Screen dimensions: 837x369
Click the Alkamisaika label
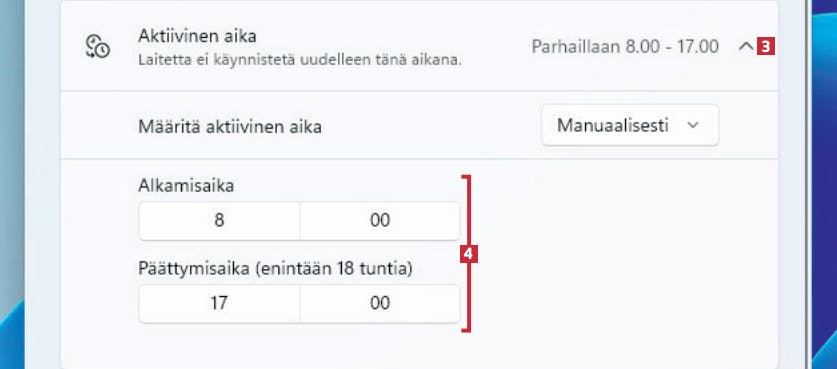coord(186,186)
